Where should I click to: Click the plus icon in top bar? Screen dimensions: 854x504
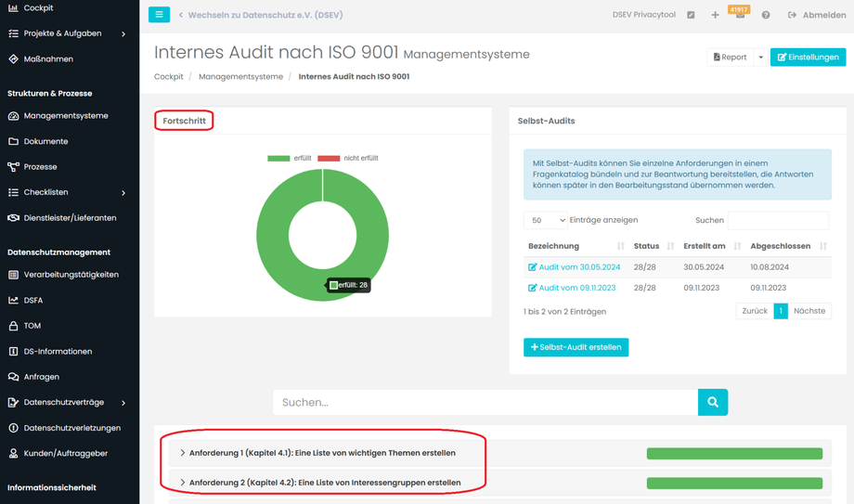pos(715,16)
